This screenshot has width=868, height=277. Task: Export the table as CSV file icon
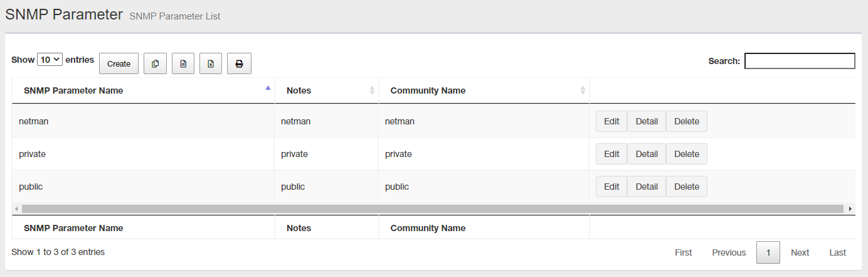click(x=183, y=63)
